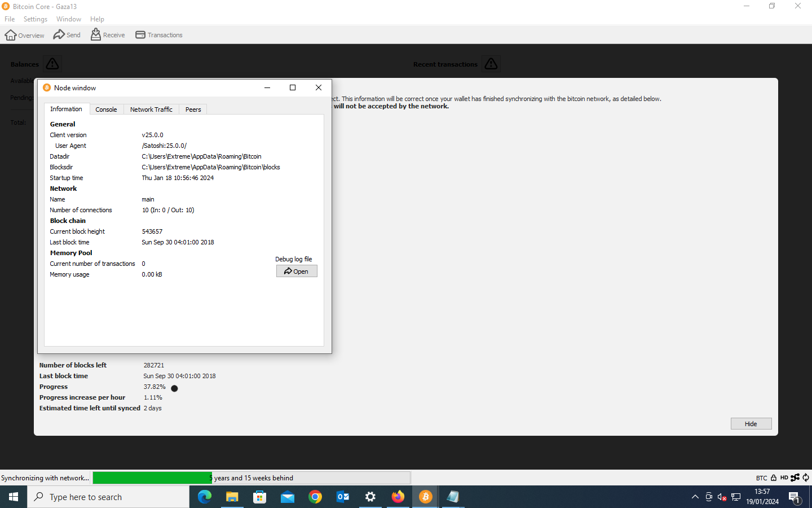The image size is (812, 508).
Task: Click the sync spinner icon in status bar
Action: (806, 478)
